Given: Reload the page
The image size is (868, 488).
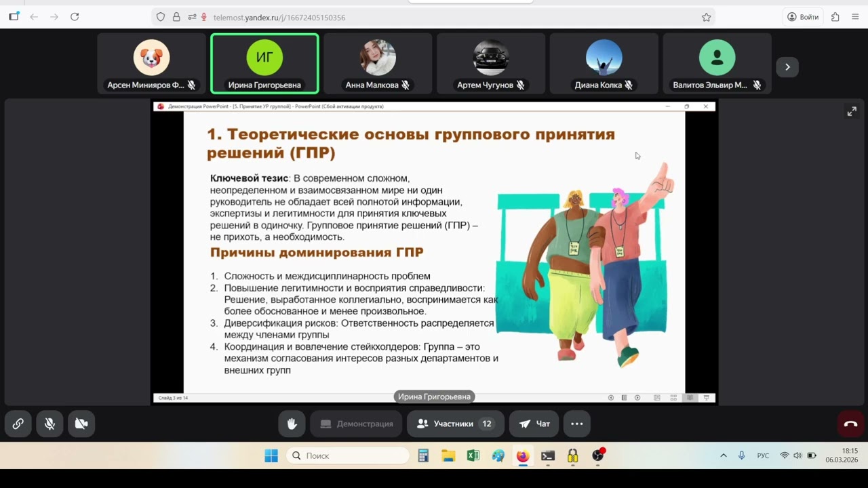Looking at the screenshot, I should (75, 17).
